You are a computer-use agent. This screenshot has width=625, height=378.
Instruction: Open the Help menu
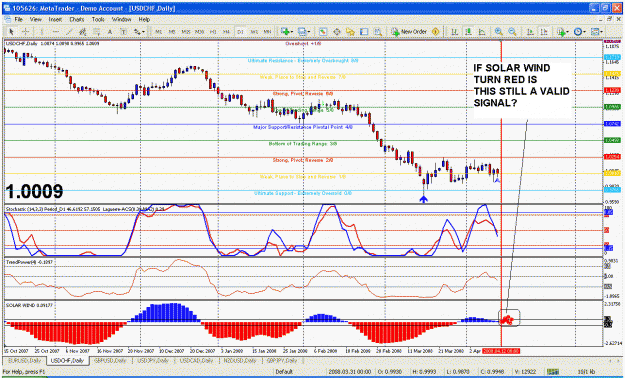(x=144, y=19)
